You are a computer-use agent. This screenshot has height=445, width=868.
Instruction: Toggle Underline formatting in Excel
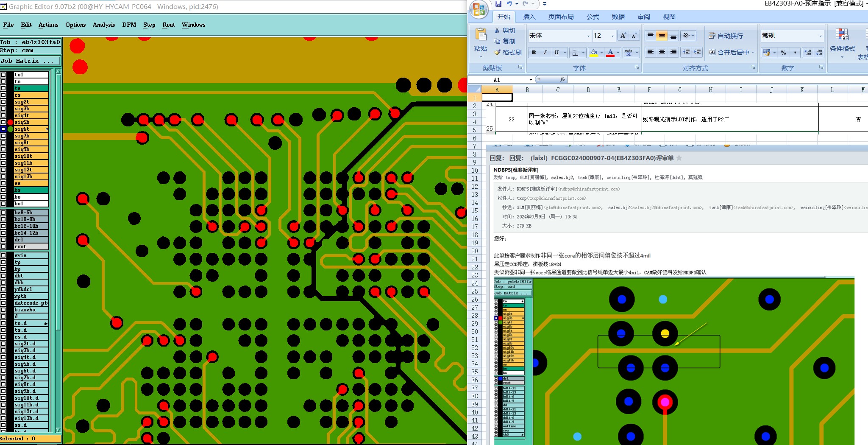[556, 53]
